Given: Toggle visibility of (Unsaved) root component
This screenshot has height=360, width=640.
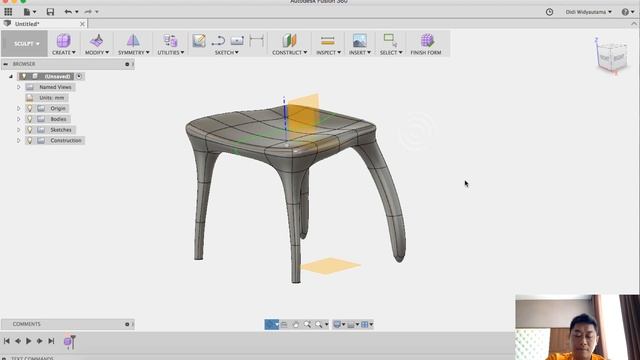Looking at the screenshot, I should (x=24, y=76).
